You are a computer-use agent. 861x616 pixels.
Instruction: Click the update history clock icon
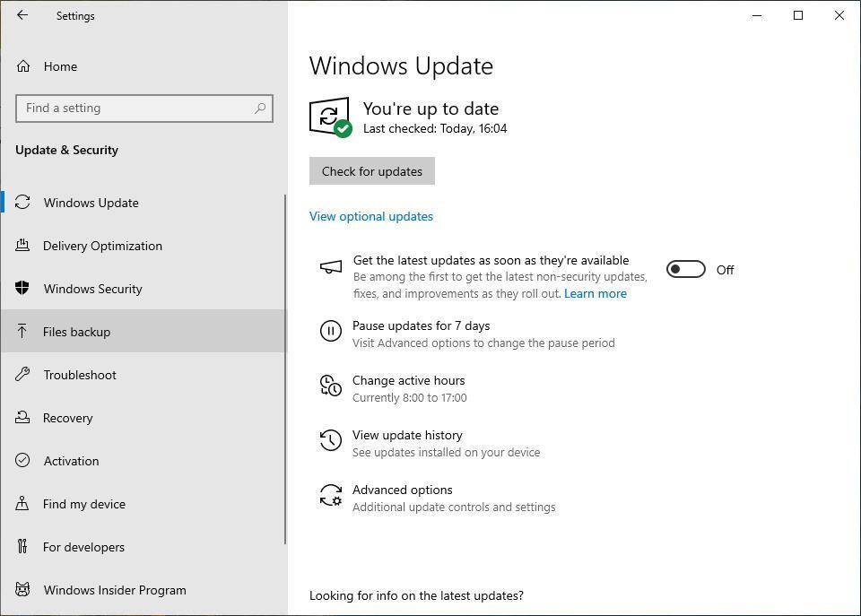click(x=331, y=440)
